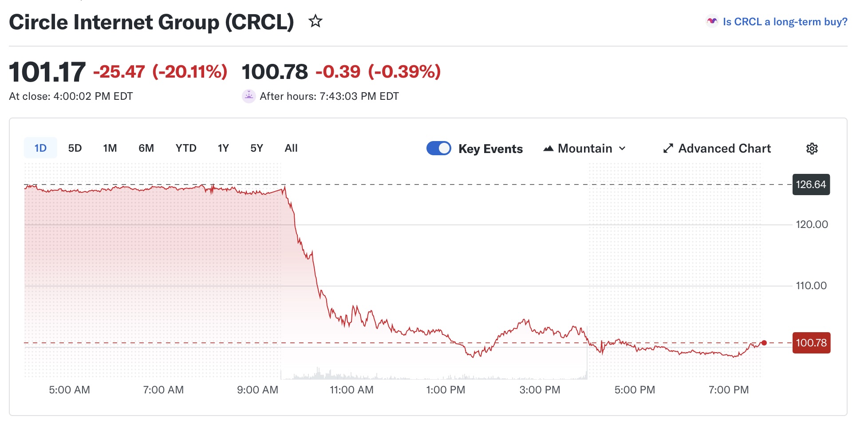
Task: Click the Mountain chart type icon
Action: pyautogui.click(x=548, y=149)
